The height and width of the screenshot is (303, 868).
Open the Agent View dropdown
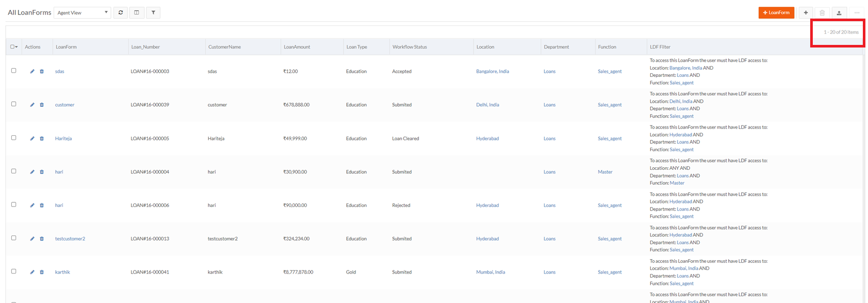tap(83, 12)
